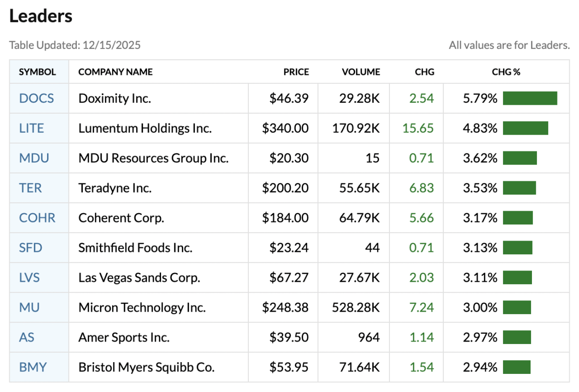Click the Teradyne price $200.20 cell

click(x=285, y=188)
